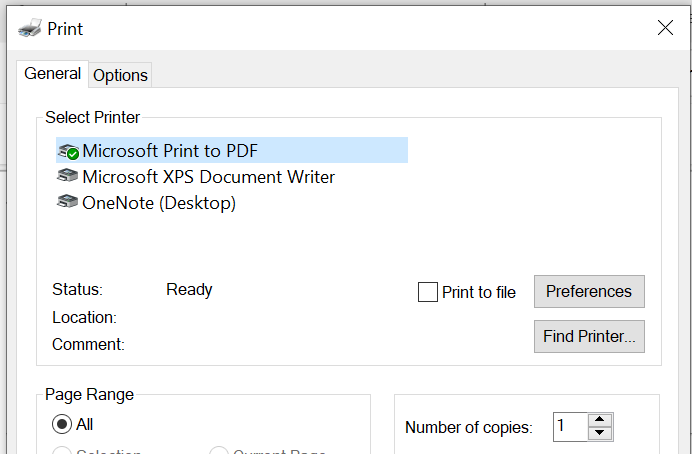Switch to the General tab

pyautogui.click(x=53, y=74)
